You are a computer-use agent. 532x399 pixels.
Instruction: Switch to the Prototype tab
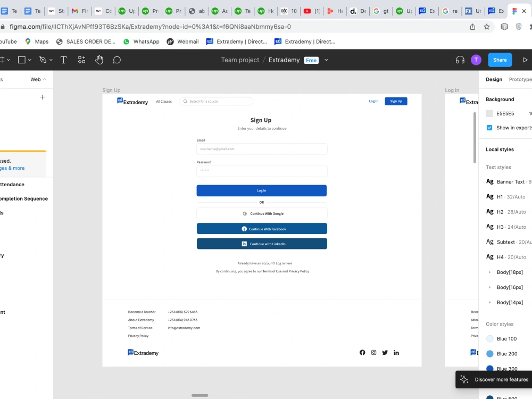(519, 79)
